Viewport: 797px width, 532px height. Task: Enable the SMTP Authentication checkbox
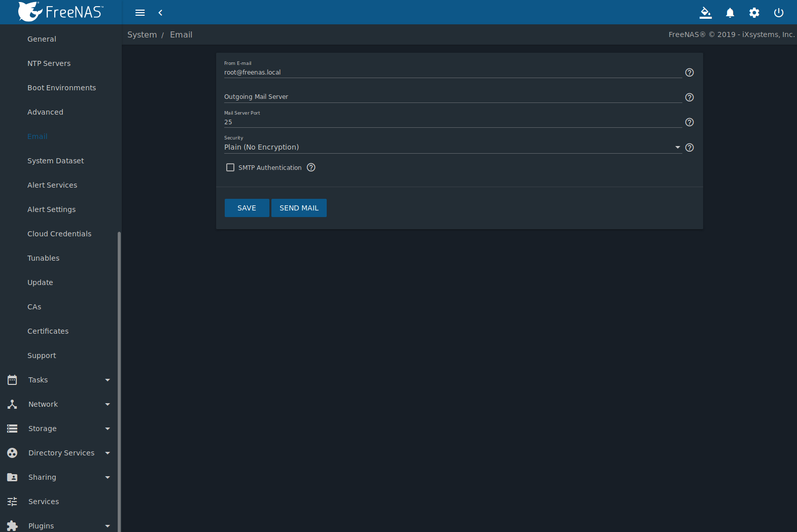pos(230,167)
